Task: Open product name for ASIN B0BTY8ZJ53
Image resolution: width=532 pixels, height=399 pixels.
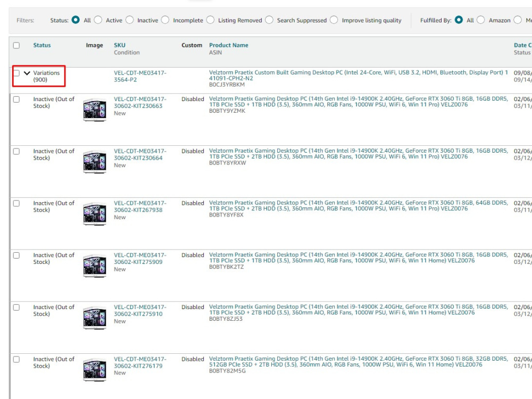Action: point(358,310)
